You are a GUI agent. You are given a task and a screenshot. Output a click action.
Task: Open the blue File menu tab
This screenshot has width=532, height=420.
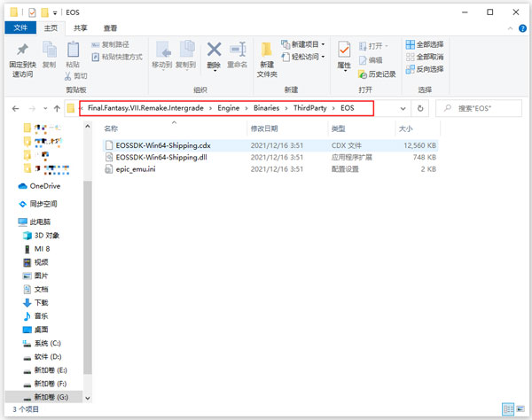coord(20,27)
